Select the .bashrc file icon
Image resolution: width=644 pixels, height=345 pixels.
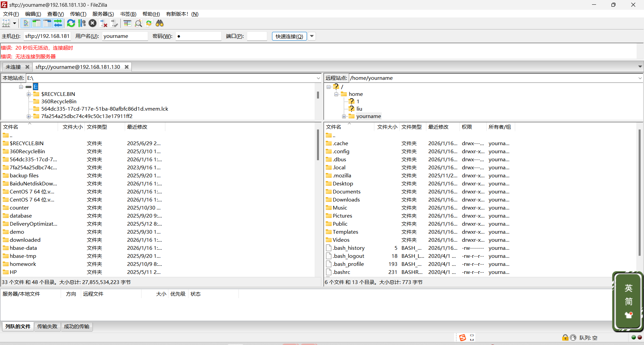pyautogui.click(x=329, y=272)
